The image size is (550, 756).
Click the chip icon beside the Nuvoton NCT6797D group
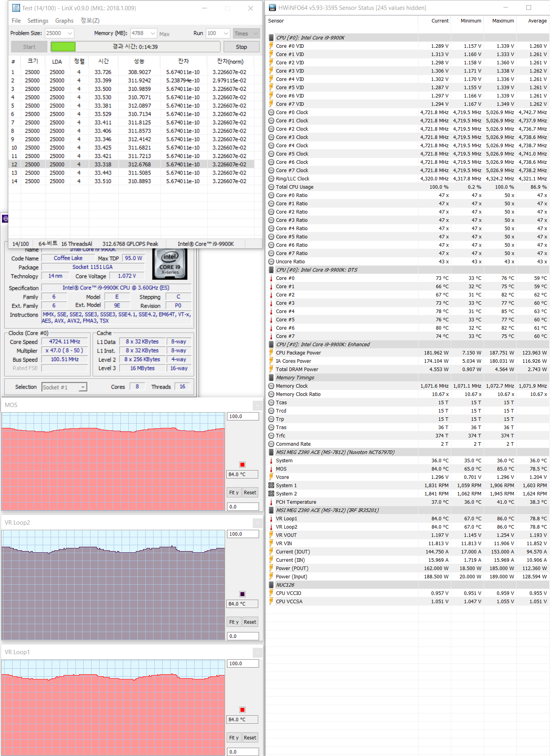point(271,452)
